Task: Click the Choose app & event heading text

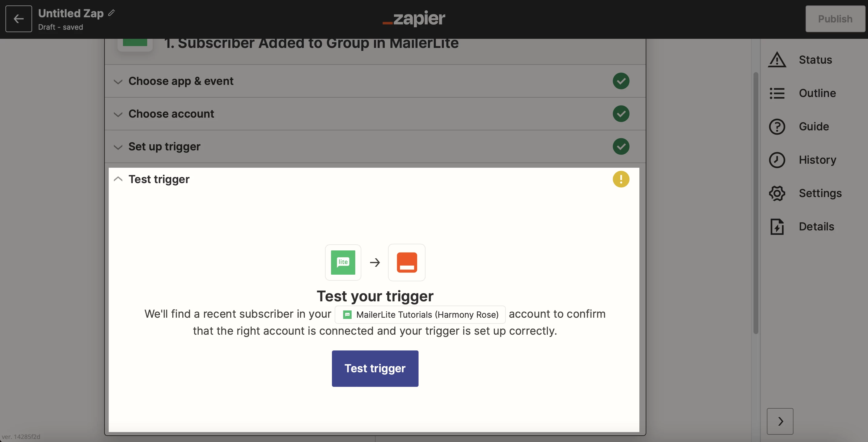Action: click(x=181, y=81)
